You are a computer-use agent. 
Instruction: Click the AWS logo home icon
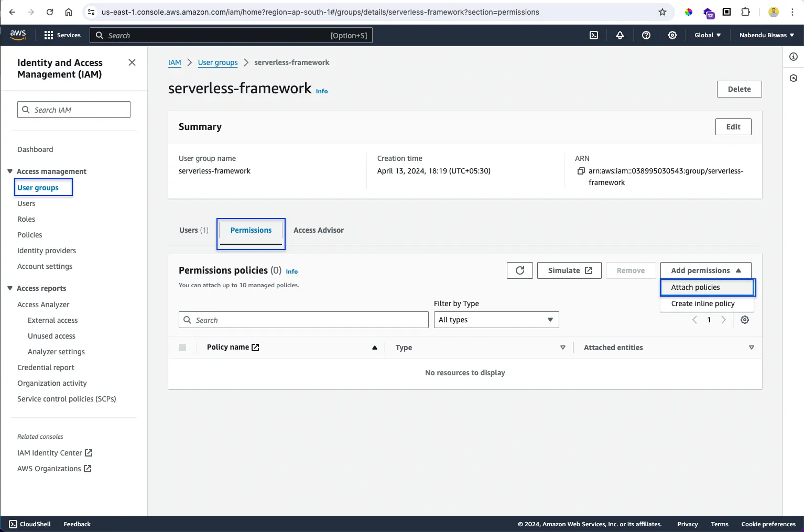18,35
